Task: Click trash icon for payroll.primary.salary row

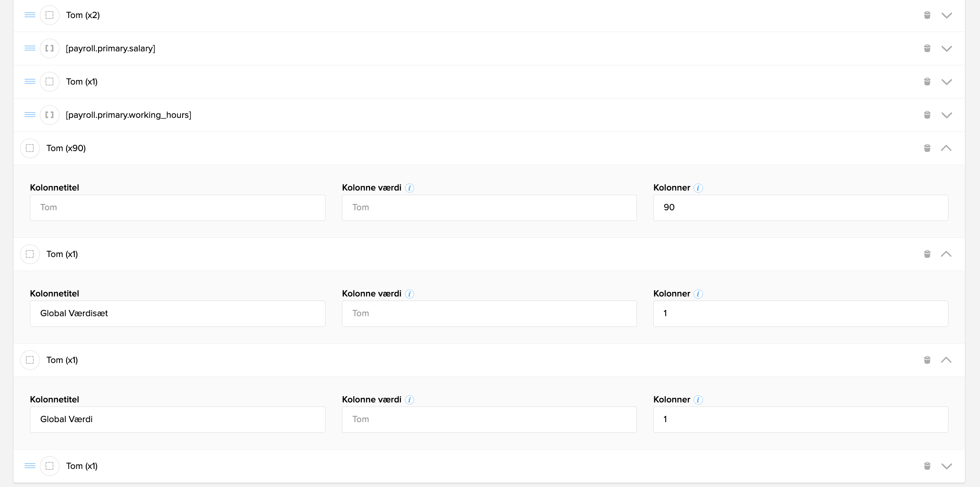Action: pos(927,48)
